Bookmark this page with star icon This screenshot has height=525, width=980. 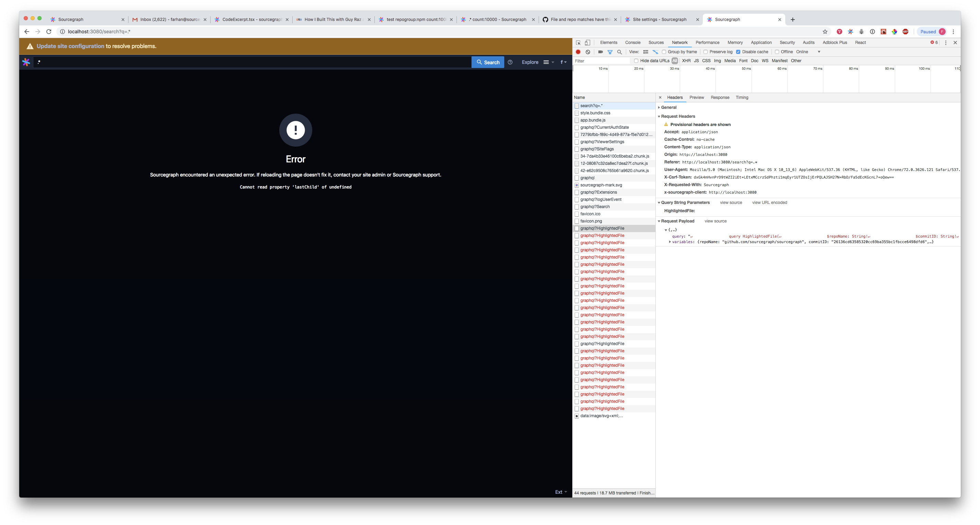click(x=825, y=32)
